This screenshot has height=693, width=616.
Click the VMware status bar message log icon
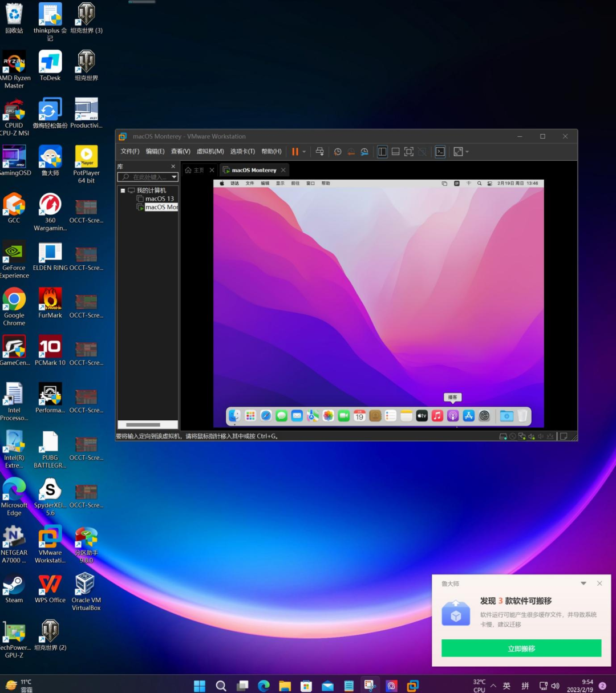(x=564, y=436)
